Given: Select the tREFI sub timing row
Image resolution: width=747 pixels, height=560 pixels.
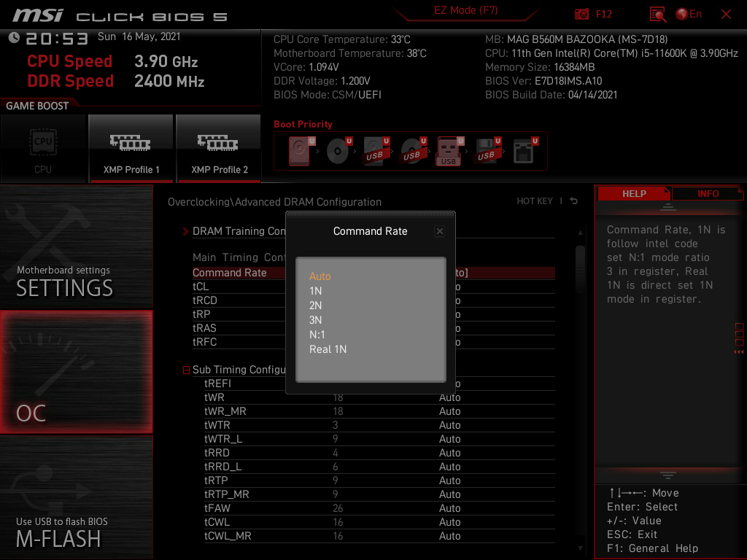Looking at the screenshot, I should (379, 384).
